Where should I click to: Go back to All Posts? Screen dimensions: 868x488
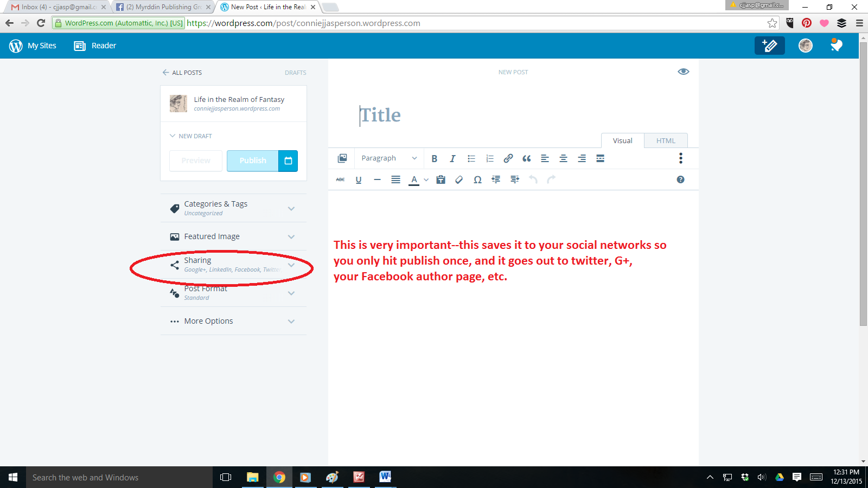182,73
